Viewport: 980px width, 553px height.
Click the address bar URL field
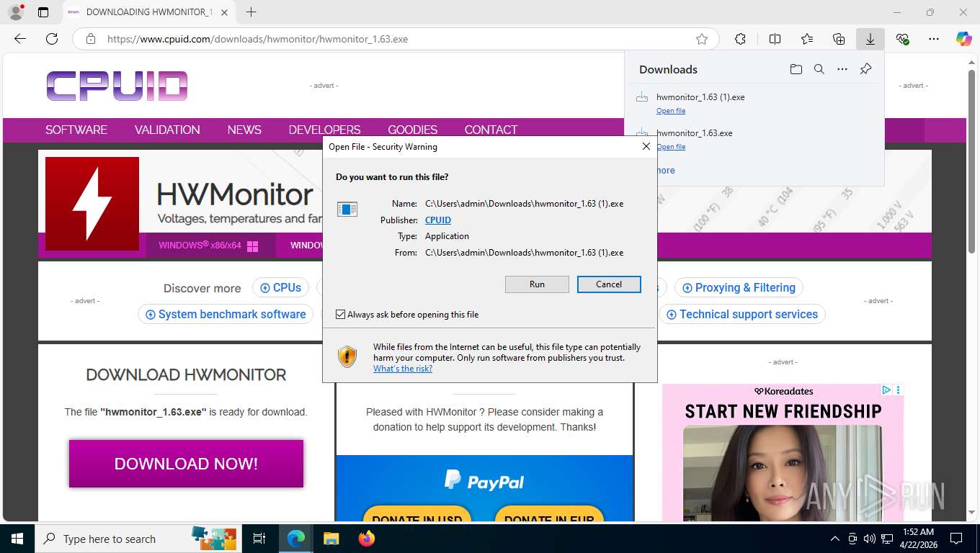pos(396,39)
